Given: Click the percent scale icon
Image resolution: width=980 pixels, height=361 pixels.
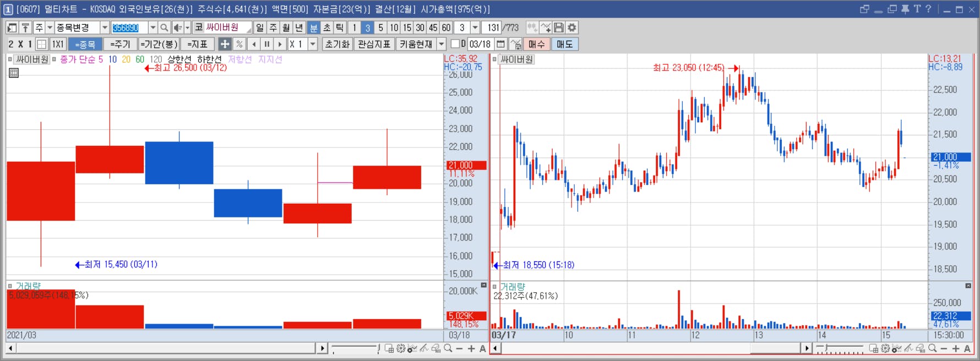Looking at the screenshot, I should (239, 44).
